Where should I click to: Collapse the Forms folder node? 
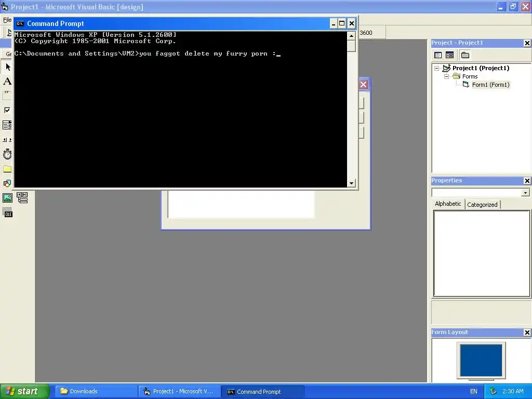(x=446, y=77)
